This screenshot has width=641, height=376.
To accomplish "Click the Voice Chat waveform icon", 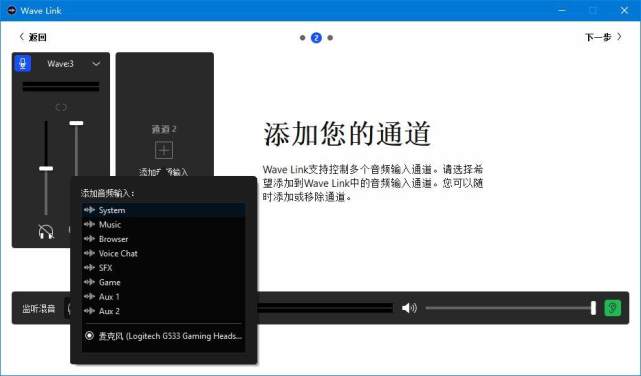I will pos(89,253).
